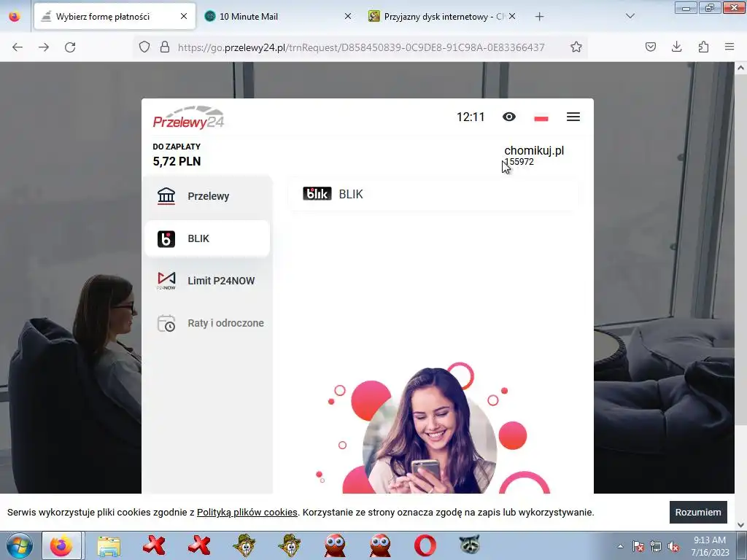Open Firefox application menu
This screenshot has height=560, width=747.
pos(729,47)
